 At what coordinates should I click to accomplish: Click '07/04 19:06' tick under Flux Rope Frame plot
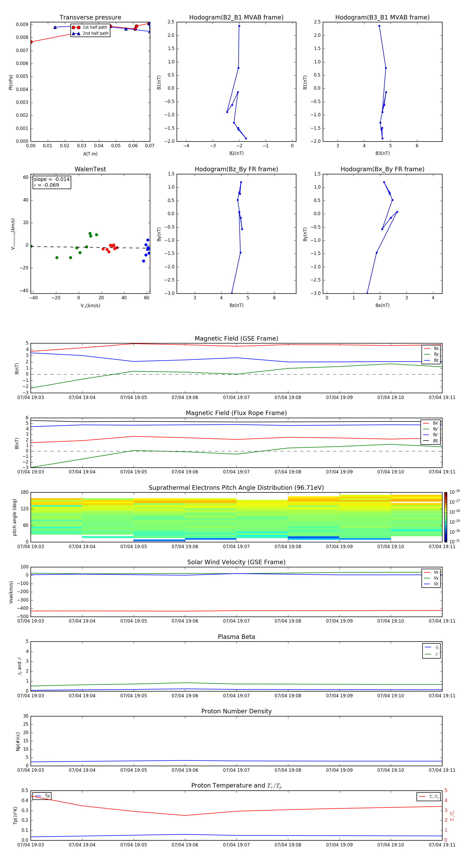(185, 472)
